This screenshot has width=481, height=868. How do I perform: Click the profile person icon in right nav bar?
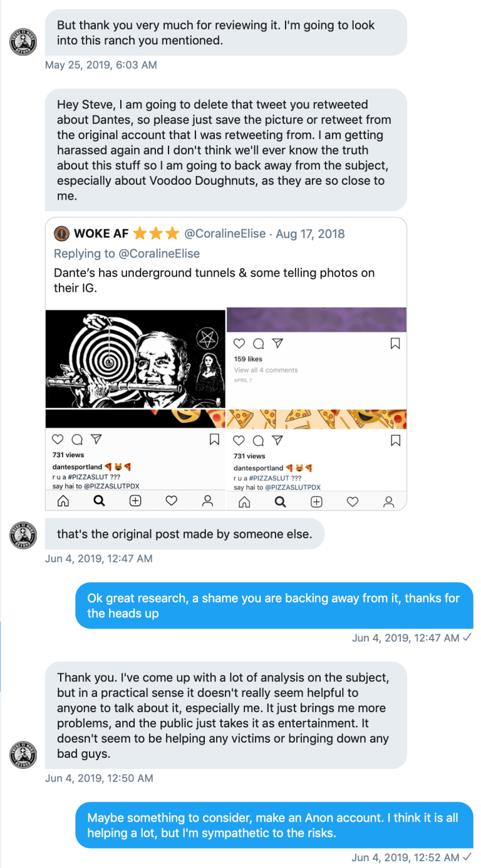389,502
